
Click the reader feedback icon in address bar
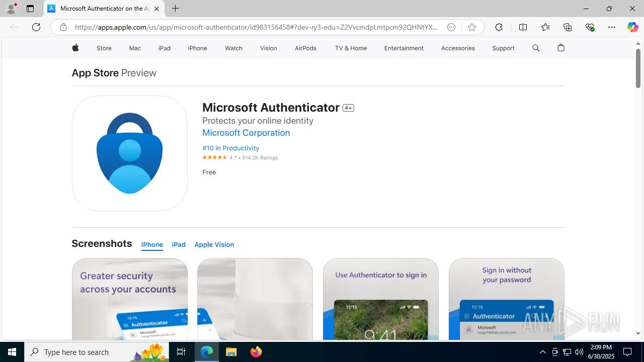point(451,27)
